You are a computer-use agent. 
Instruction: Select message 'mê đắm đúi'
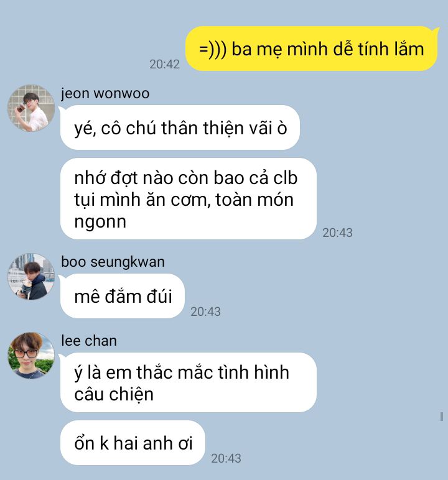pyautogui.click(x=122, y=296)
